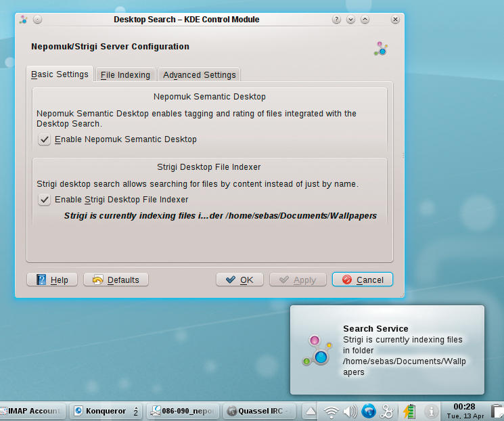Image resolution: width=504 pixels, height=421 pixels.
Task: Click the question mark help button in title bar
Action: (x=336, y=20)
